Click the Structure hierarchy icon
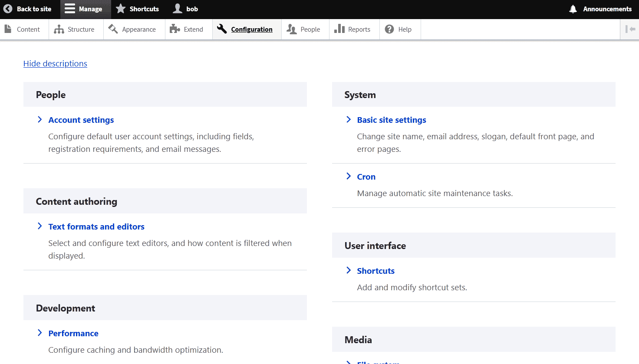The height and width of the screenshot is (364, 639). [59, 30]
